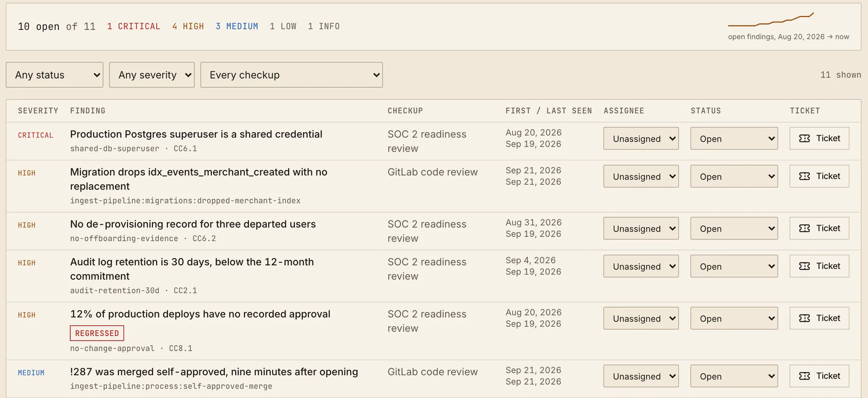Set status for !287 self-approved merge finding
Viewport: 868px width, 398px height.
coord(734,376)
